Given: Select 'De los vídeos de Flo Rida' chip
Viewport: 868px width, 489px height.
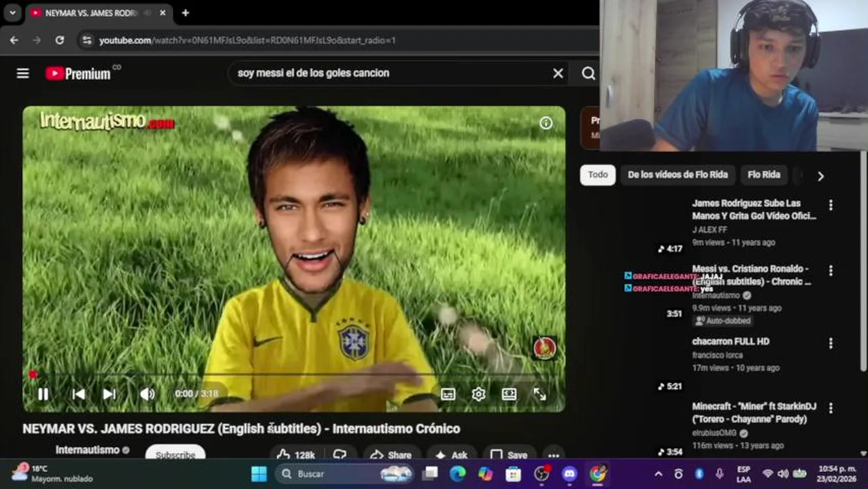Looking at the screenshot, I should coord(678,175).
